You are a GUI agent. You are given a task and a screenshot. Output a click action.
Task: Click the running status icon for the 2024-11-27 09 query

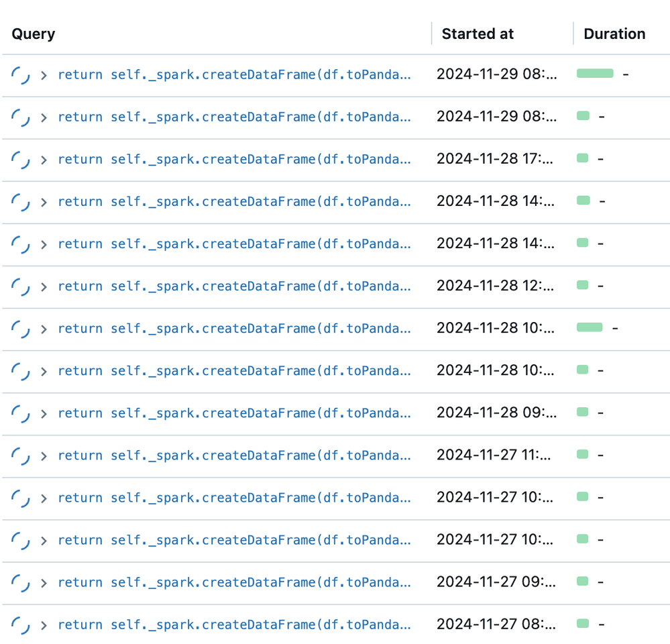(x=21, y=582)
